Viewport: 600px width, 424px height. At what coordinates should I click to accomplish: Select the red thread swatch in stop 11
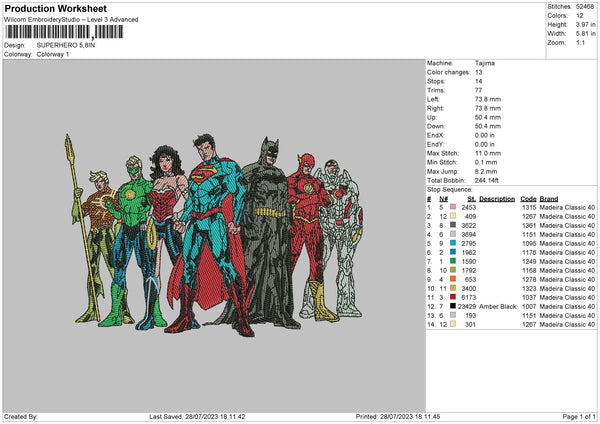click(455, 297)
